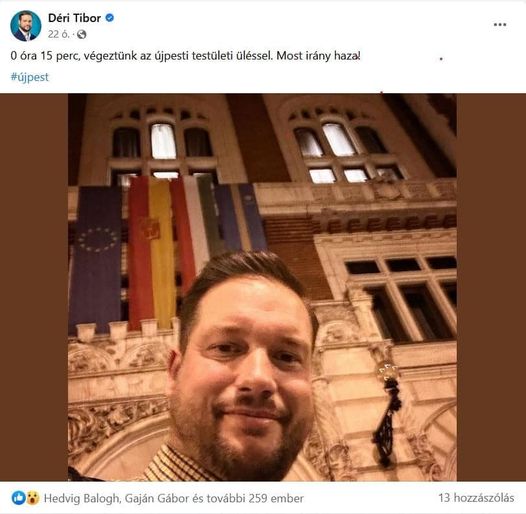Click the globe public audience icon
526x514 pixels.
(x=82, y=34)
